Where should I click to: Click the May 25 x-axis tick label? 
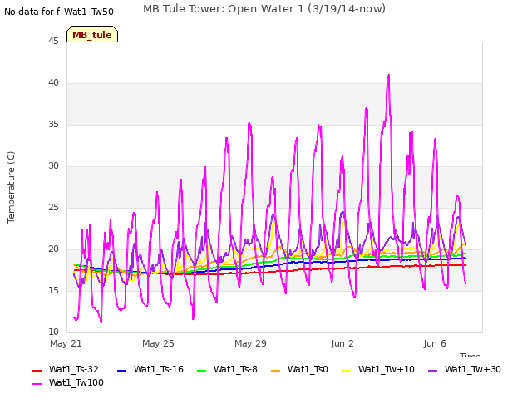point(158,343)
